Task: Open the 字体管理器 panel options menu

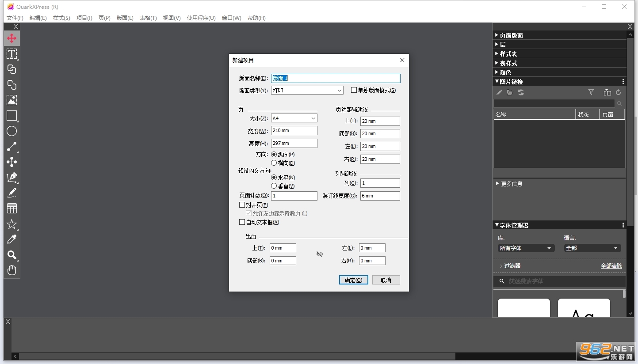Action: (x=623, y=225)
